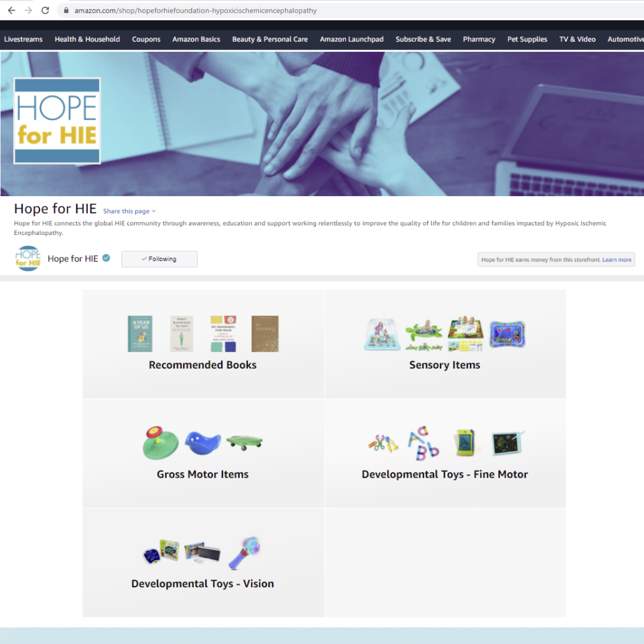Click the What Happened to You book cover
Viewport: 644px width, 644px height.
[x=181, y=333]
